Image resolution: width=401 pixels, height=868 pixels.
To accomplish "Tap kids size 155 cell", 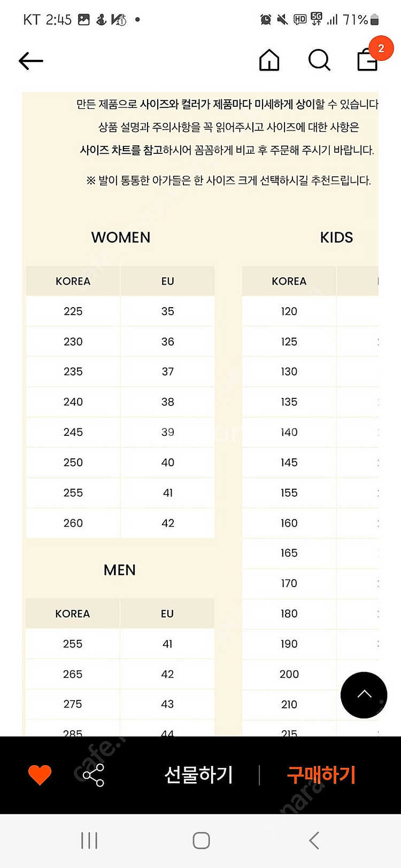I will 289,492.
